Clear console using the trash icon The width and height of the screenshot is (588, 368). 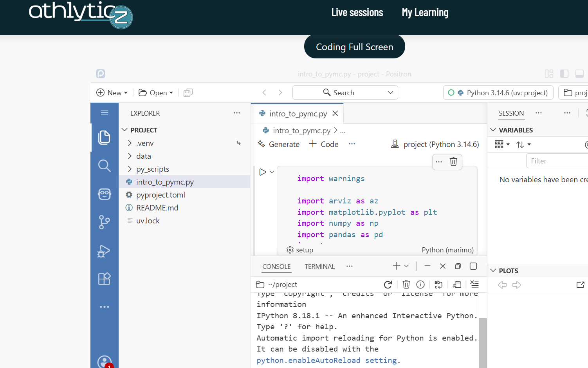coord(406,285)
